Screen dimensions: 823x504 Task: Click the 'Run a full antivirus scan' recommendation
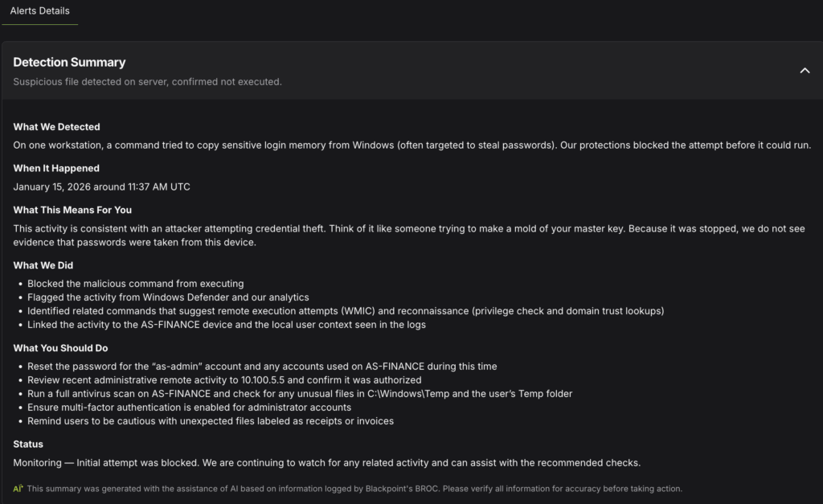point(300,394)
